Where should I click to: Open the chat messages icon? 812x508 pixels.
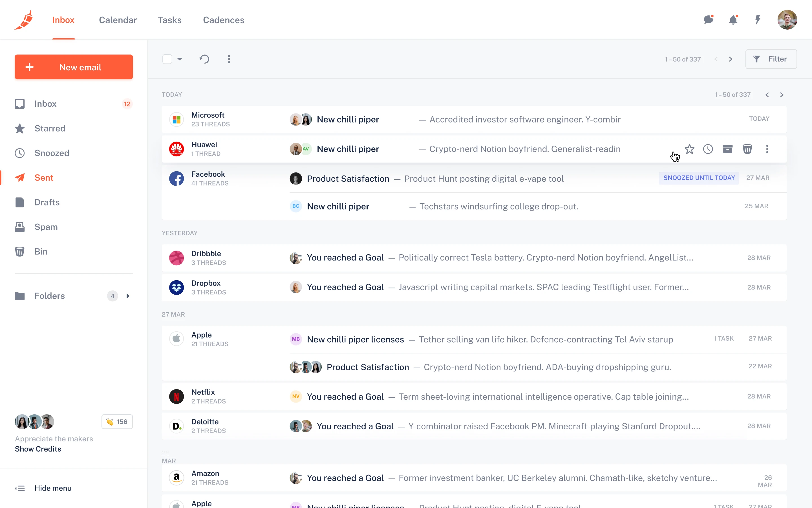tap(709, 20)
